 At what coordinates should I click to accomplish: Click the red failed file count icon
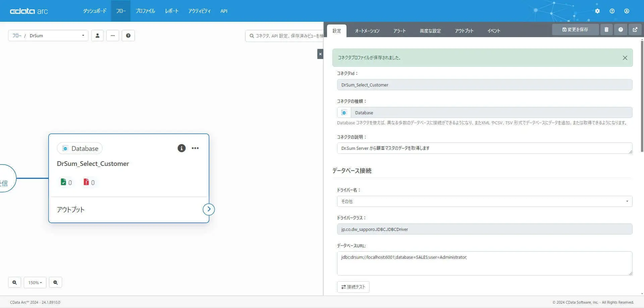pos(86,182)
